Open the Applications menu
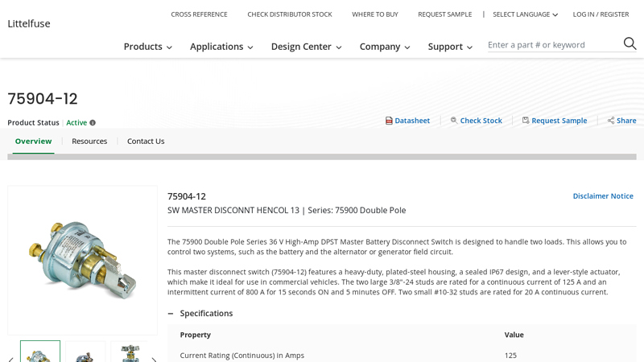Screen dimensions: 644x362 [x=221, y=47]
